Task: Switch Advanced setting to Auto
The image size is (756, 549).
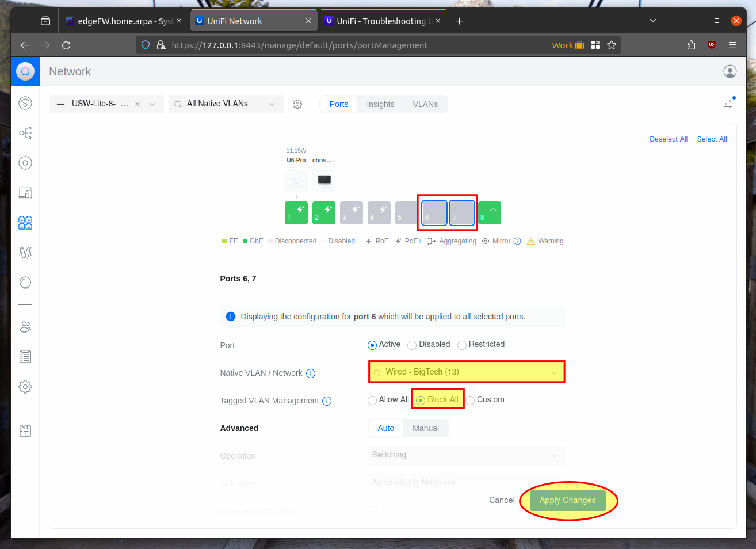Action: [x=386, y=428]
